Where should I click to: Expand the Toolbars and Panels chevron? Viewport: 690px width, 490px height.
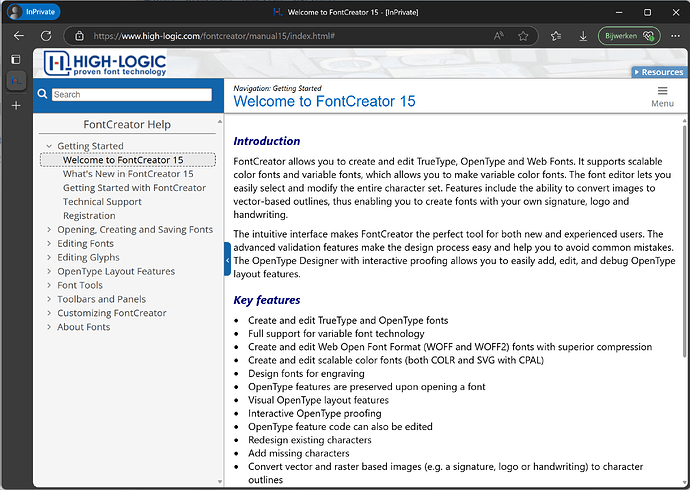pyautogui.click(x=49, y=299)
